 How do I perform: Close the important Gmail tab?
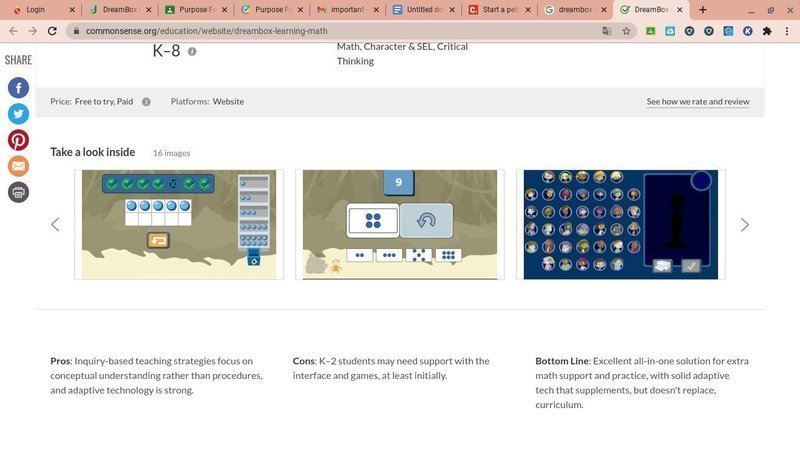[376, 10]
